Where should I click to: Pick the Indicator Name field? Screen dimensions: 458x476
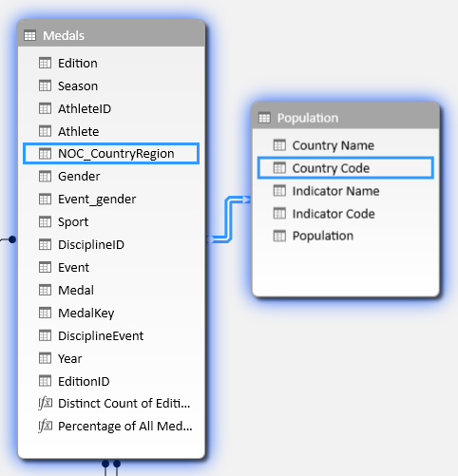pyautogui.click(x=346, y=191)
